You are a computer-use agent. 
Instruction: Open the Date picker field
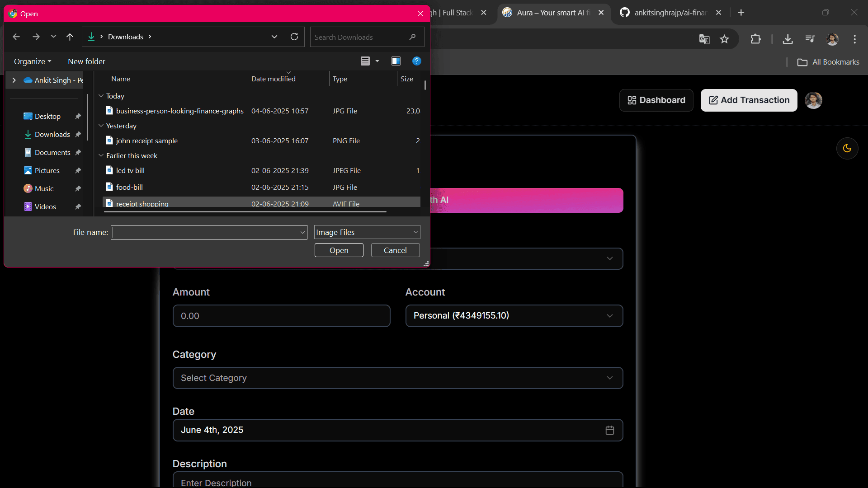click(x=397, y=430)
